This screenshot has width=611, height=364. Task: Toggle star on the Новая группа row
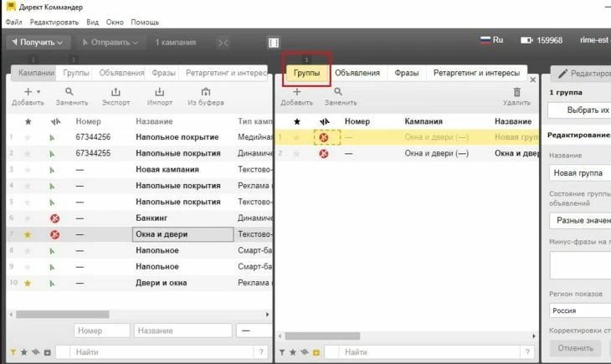(x=296, y=137)
